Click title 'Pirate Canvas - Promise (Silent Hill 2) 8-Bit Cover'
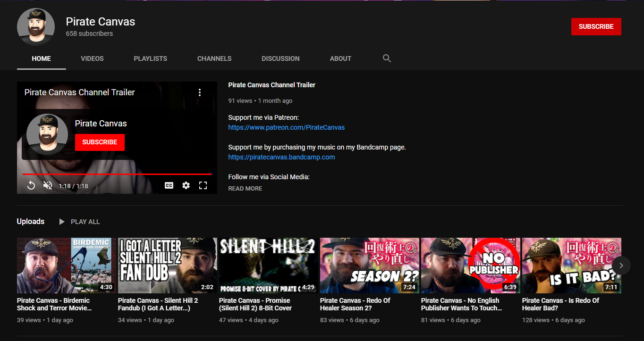Image resolution: width=644 pixels, height=341 pixels. point(255,304)
